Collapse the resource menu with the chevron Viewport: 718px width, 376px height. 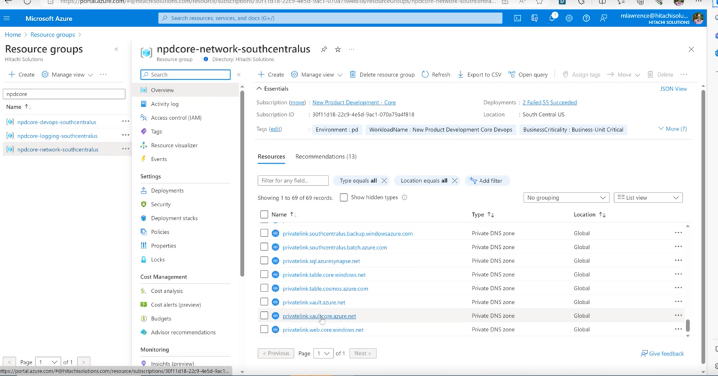click(x=239, y=75)
